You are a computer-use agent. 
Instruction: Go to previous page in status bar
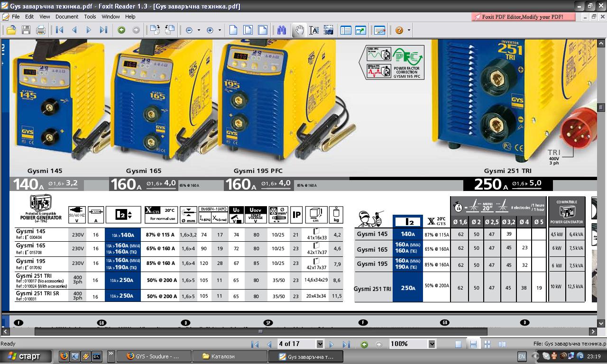coord(269,345)
